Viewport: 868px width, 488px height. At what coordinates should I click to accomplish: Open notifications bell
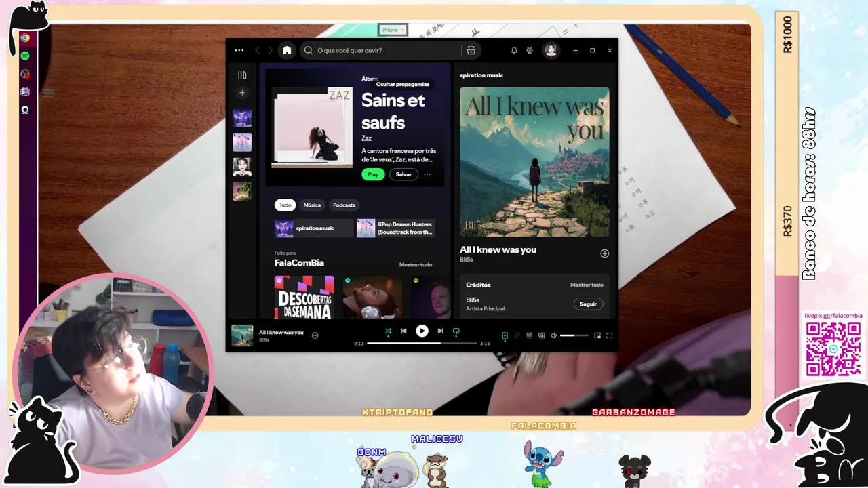[514, 50]
